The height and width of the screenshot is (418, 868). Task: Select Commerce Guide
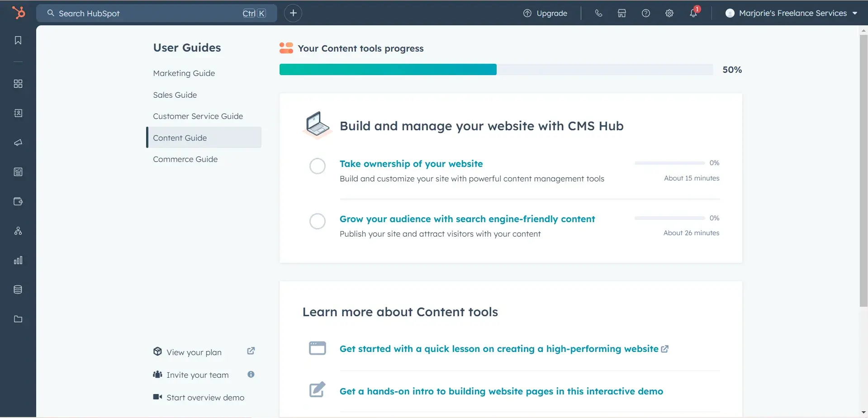click(x=185, y=159)
